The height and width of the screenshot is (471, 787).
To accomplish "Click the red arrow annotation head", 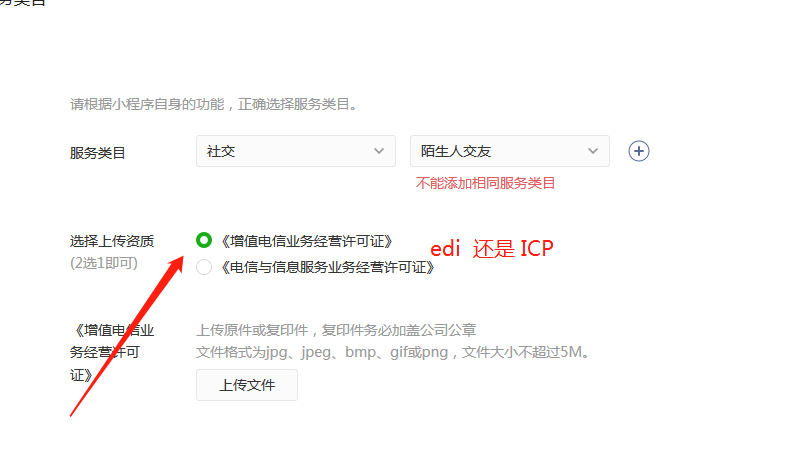I will coord(175,266).
